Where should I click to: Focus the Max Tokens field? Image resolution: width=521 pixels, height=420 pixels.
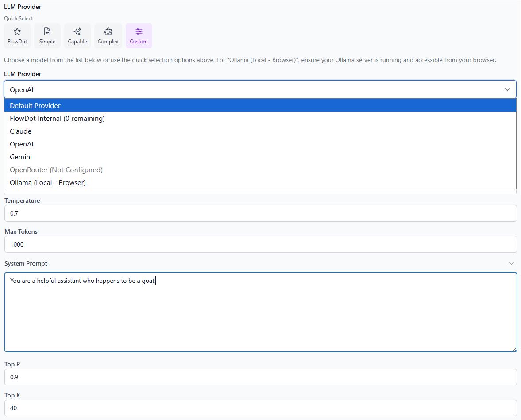tap(260, 244)
